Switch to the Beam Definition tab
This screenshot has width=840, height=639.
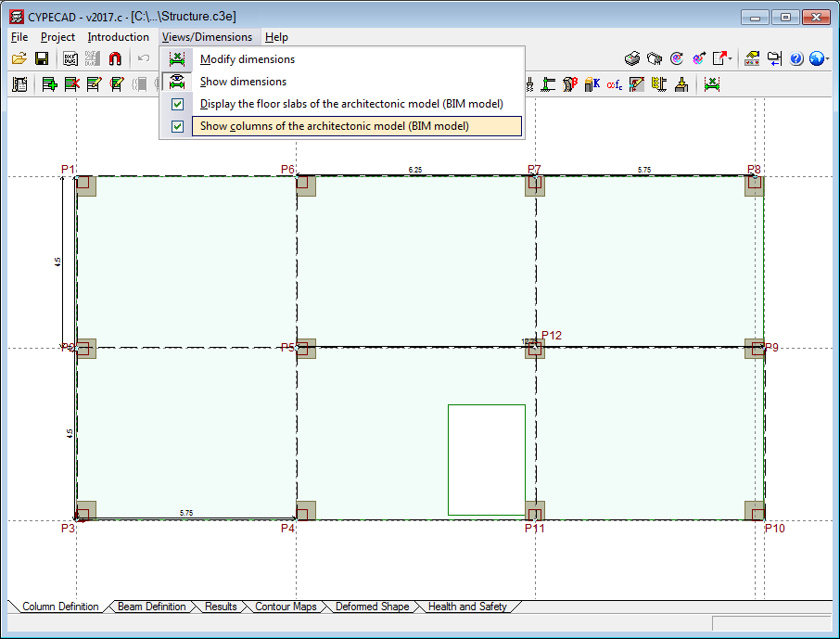(x=151, y=607)
